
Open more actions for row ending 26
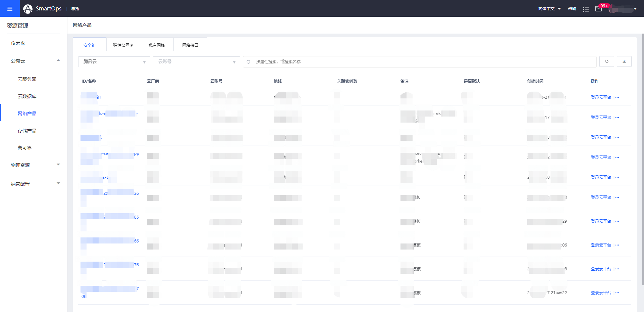[617, 197]
